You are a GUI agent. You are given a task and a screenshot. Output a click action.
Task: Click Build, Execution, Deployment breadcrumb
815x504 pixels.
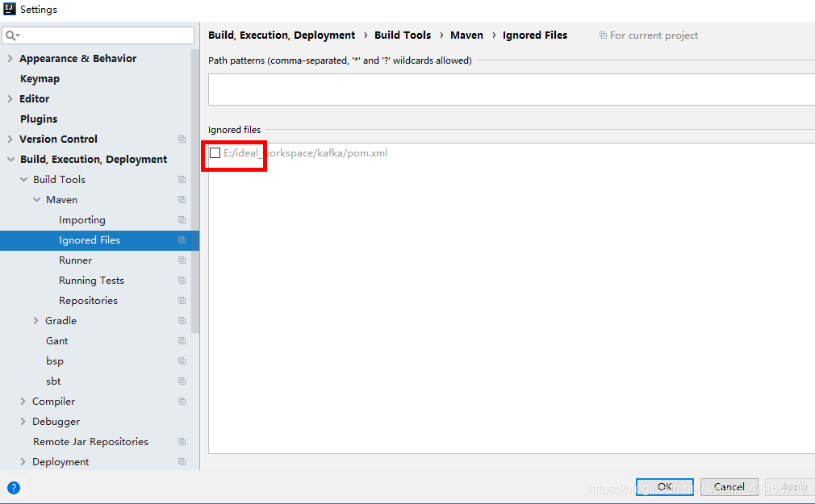[282, 35]
